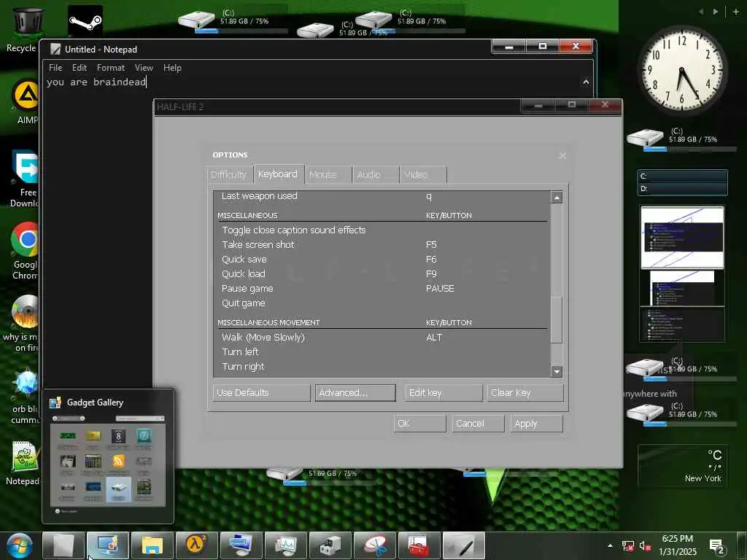The height and width of the screenshot is (560, 747).
Task: Click the analog clock gadget
Action: pos(682,71)
